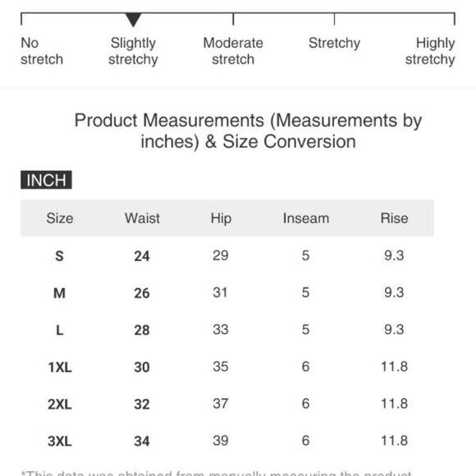Screen dimensions: 476x476
Task: Click the Stretchy scale label
Action: 334,43
